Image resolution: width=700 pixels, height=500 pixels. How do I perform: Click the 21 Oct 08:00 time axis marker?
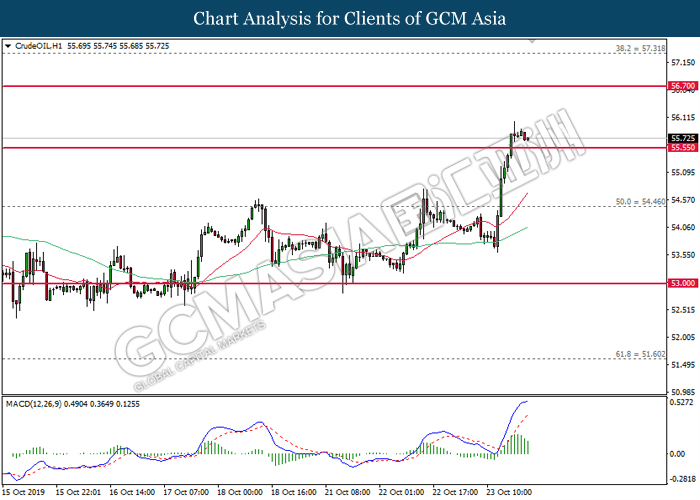[347, 492]
